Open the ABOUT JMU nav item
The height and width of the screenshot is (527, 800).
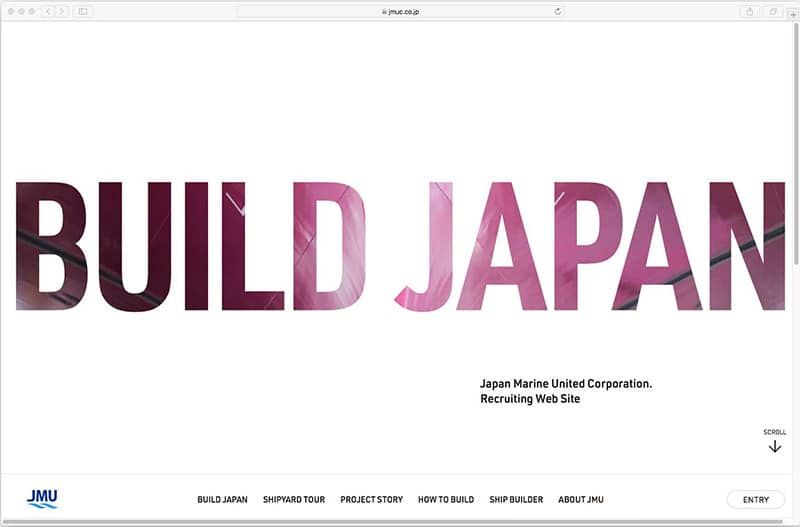point(581,499)
